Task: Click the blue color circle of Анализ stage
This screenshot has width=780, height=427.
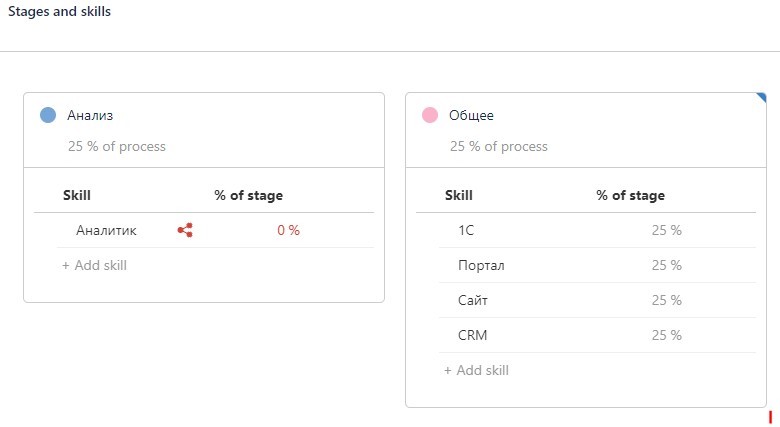Action: (x=48, y=115)
